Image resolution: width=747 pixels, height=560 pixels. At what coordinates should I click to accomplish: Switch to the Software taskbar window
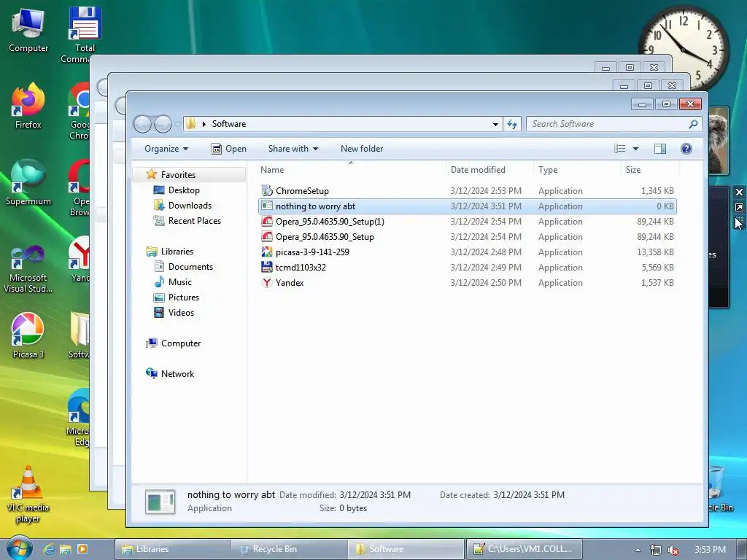pos(406,549)
